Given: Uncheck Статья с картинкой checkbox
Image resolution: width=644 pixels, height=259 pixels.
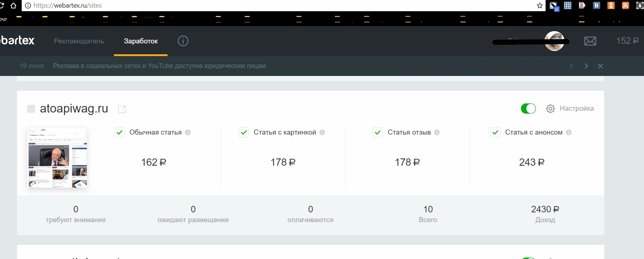Looking at the screenshot, I should point(244,132).
